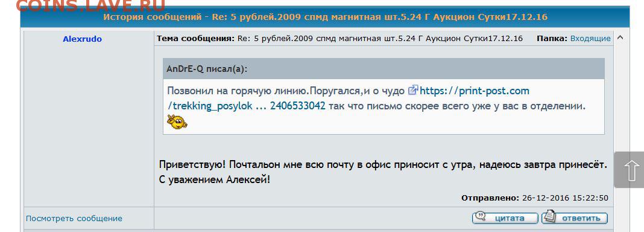The width and height of the screenshot is (644, 232).
Task: Open Посмотреть сообщение link
Action: [74, 219]
